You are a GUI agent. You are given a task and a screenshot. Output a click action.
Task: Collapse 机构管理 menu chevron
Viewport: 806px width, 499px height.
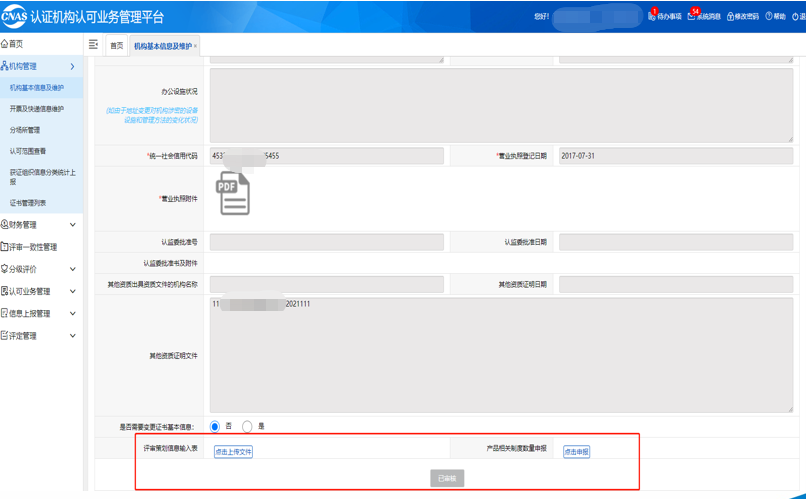tap(72, 66)
